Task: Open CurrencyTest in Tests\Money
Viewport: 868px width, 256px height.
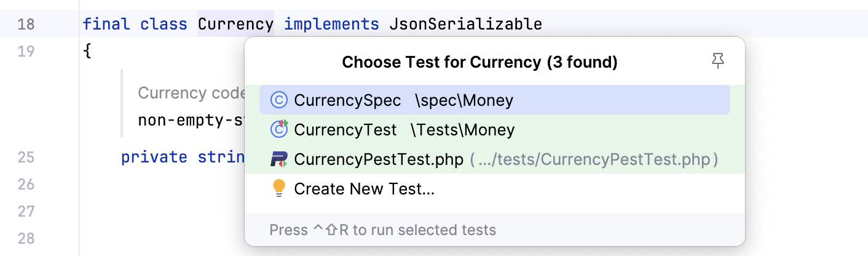Action: coord(345,130)
